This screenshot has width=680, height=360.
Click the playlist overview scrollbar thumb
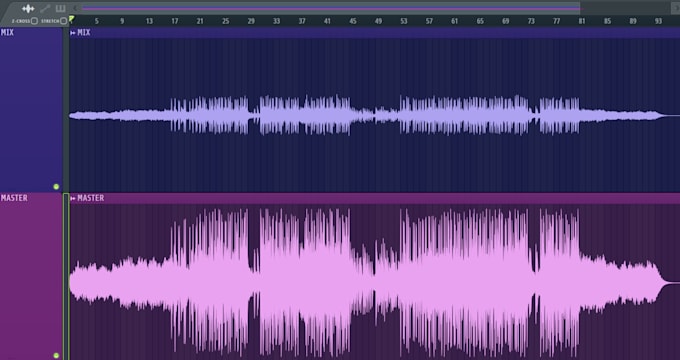click(330, 8)
